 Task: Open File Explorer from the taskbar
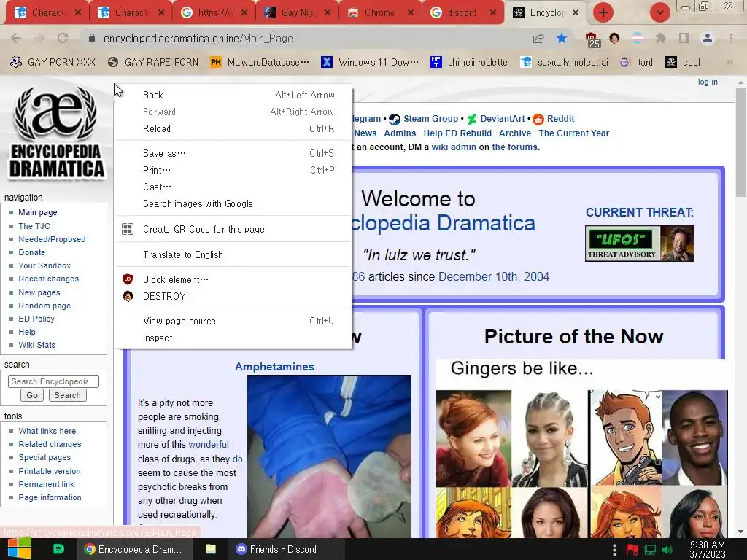[x=211, y=549]
